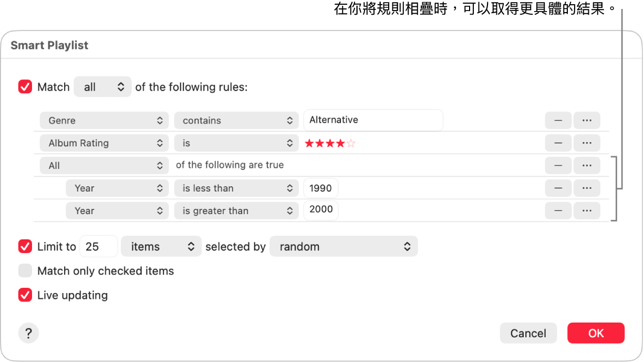Click the 'of the following are true' text
644x362 pixels.
pos(230,165)
